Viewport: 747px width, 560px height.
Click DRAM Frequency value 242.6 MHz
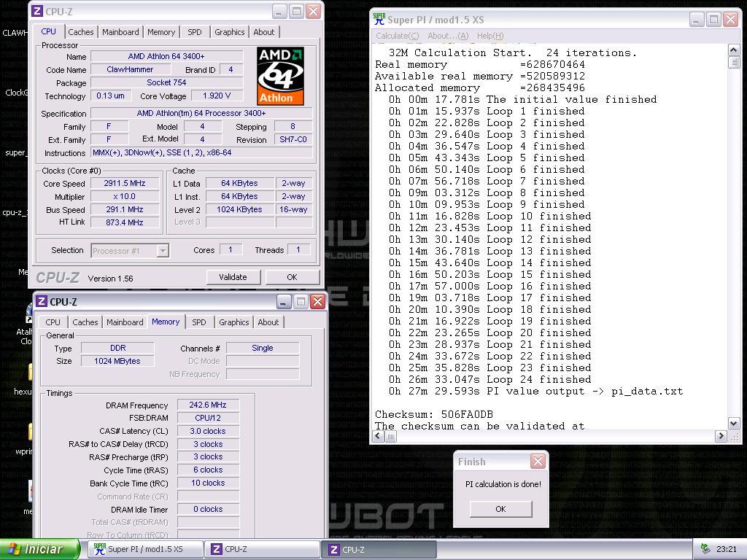(208, 405)
